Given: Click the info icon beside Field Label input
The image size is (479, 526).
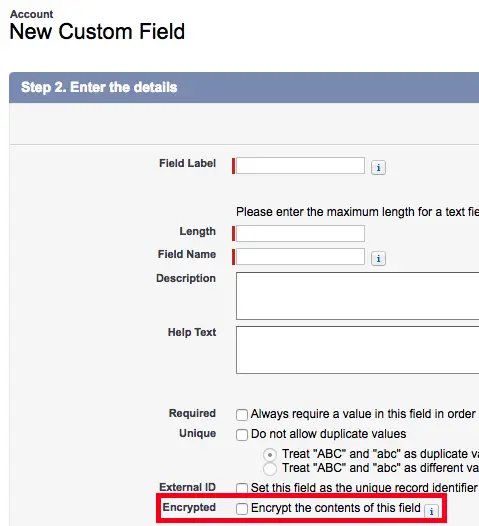Looking at the screenshot, I should click(378, 167).
